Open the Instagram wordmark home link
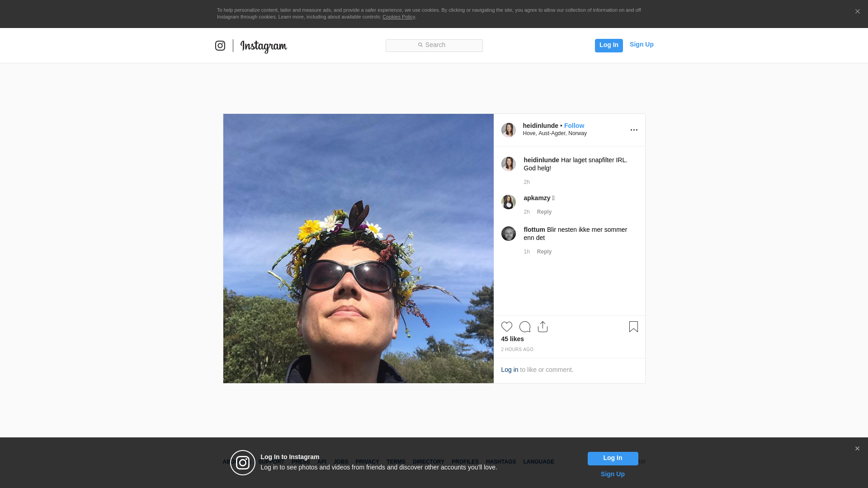The height and width of the screenshot is (488, 868). tap(264, 47)
